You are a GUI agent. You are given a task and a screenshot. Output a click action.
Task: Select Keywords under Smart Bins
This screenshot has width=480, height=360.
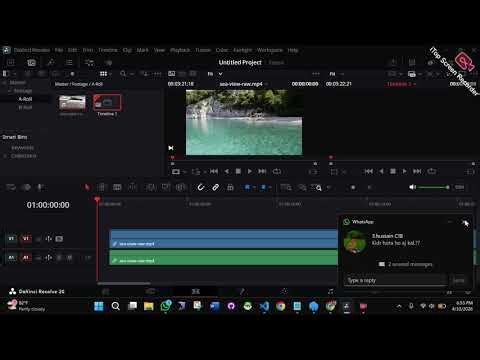coord(22,148)
